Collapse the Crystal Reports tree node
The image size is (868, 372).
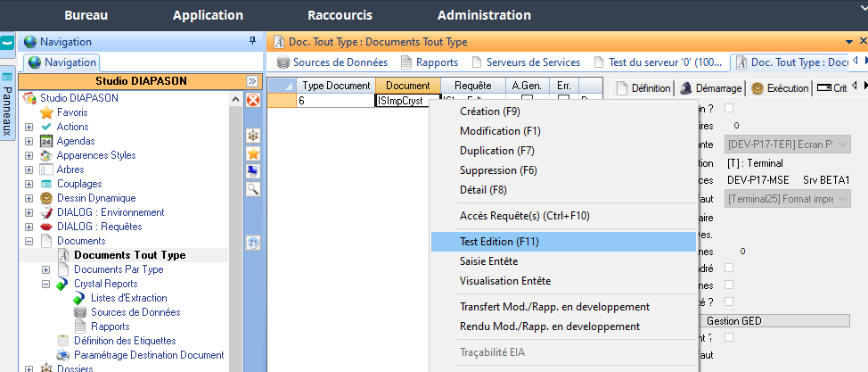pyautogui.click(x=46, y=284)
